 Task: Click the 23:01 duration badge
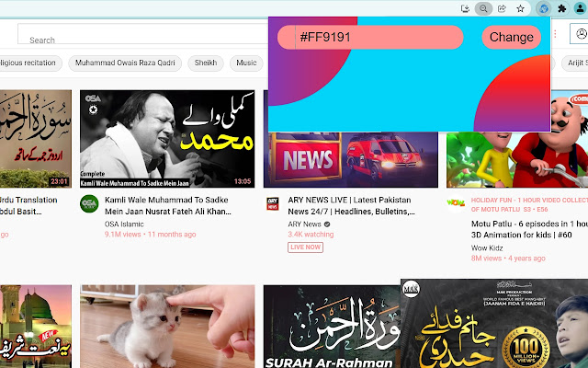(59, 181)
